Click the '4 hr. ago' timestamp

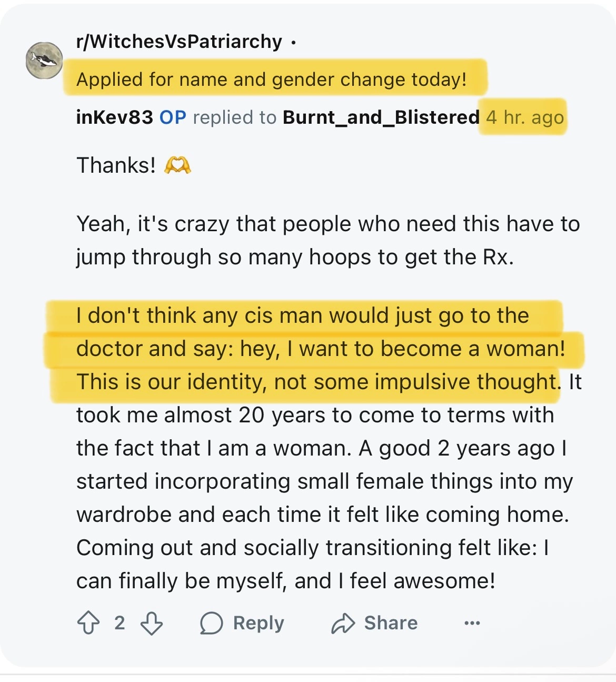click(x=524, y=117)
